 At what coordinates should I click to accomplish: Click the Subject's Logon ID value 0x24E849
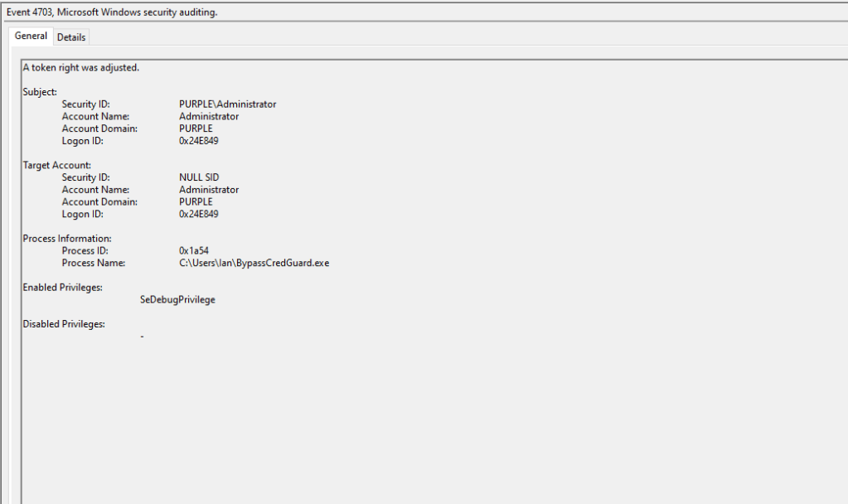[199, 141]
